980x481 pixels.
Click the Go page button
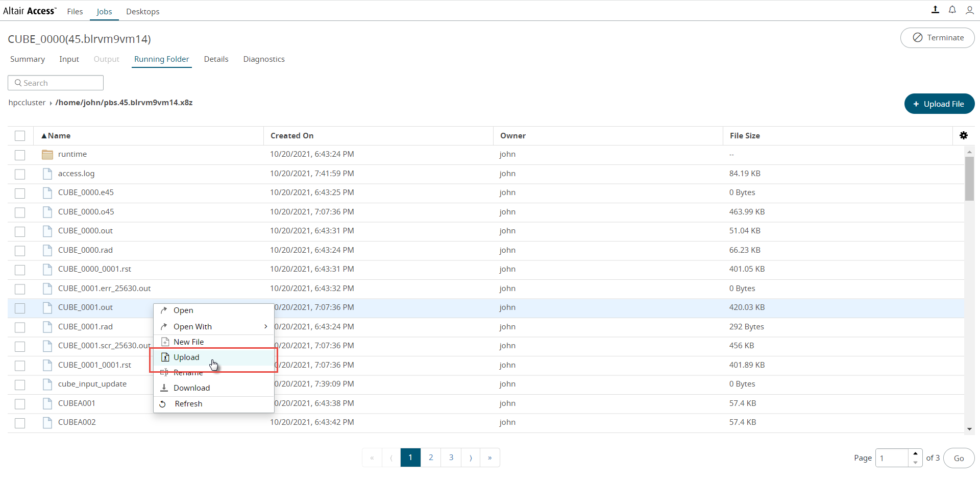click(x=959, y=458)
